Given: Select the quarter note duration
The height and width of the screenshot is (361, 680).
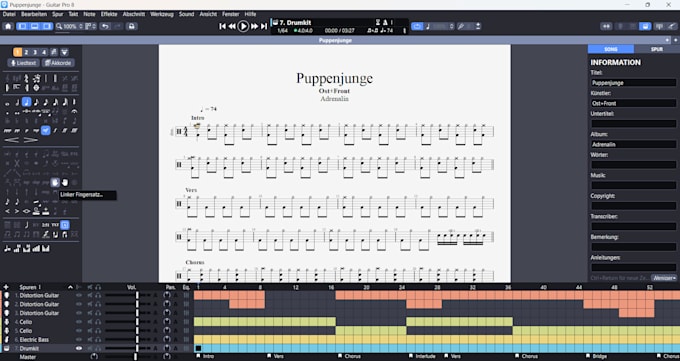Looking at the screenshot, I should pos(26,102).
